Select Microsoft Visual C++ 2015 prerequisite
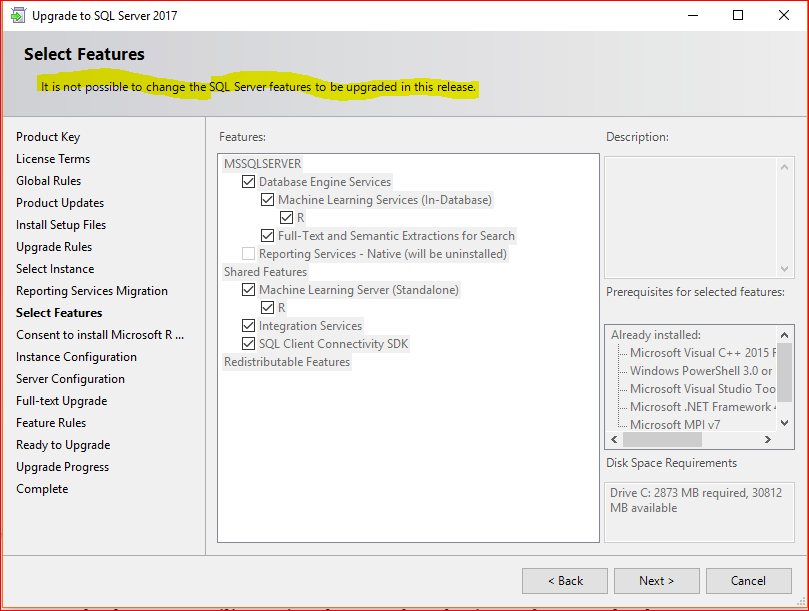Image resolution: width=809 pixels, height=611 pixels. pos(702,353)
